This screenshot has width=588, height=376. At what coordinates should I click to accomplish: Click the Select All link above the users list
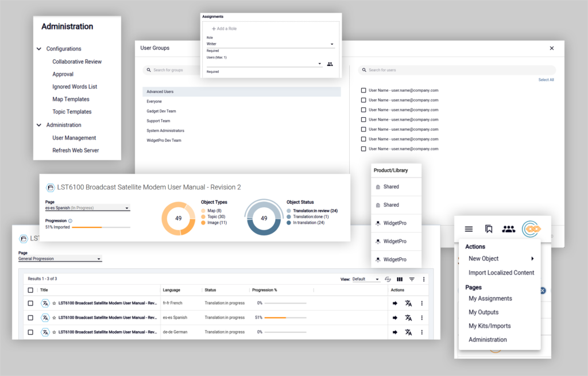coord(546,79)
